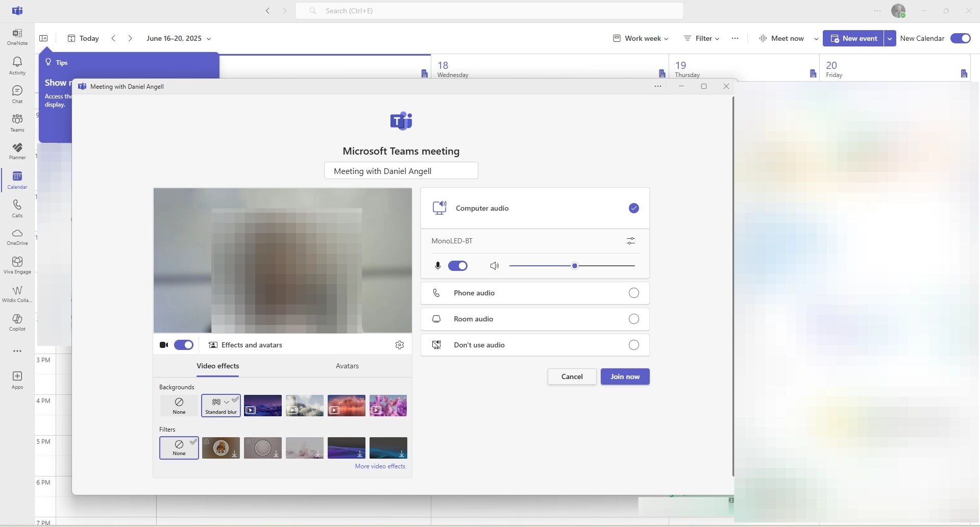Open the profile avatar menu

(898, 11)
